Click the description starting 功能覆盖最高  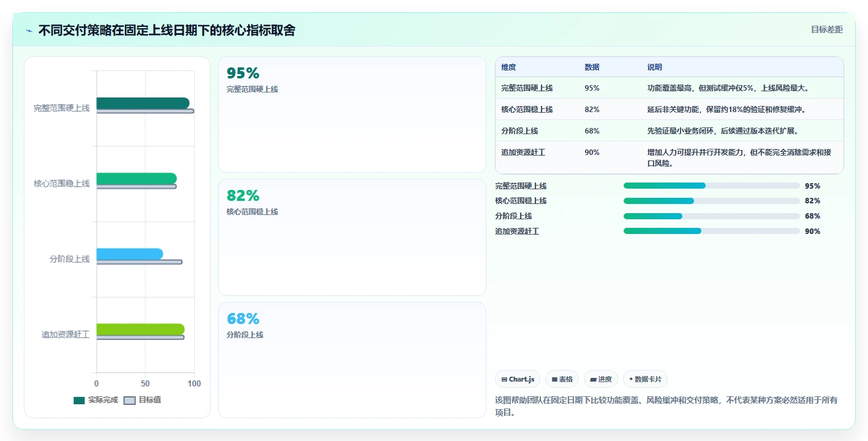pyautogui.click(x=729, y=88)
